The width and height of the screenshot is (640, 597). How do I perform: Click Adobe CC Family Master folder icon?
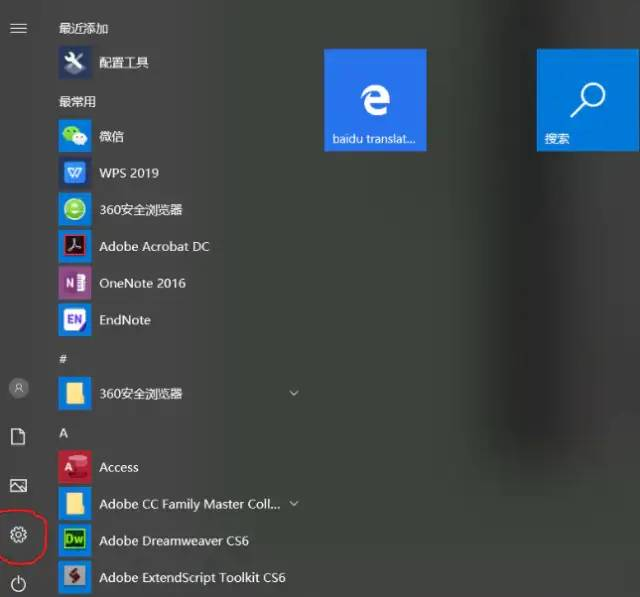click(75, 504)
